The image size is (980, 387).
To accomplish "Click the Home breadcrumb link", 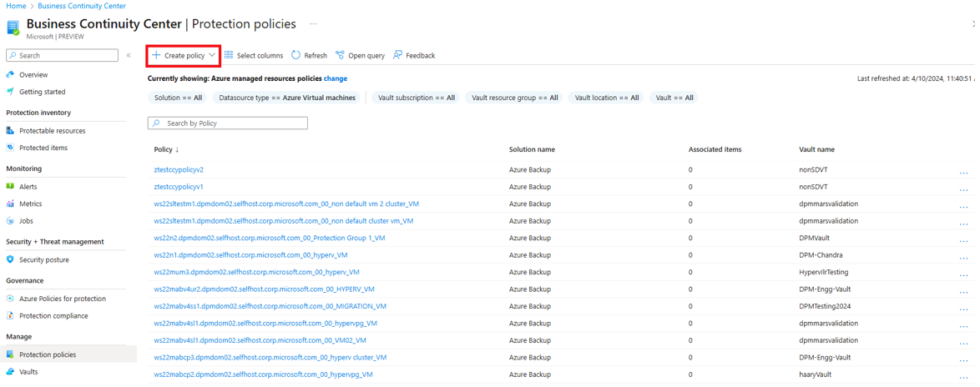I will 15,6.
